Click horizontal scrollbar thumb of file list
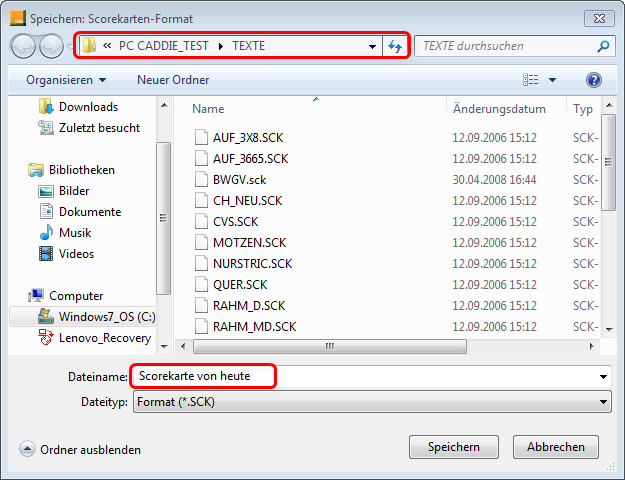Image resolution: width=625 pixels, height=480 pixels. [x=330, y=346]
